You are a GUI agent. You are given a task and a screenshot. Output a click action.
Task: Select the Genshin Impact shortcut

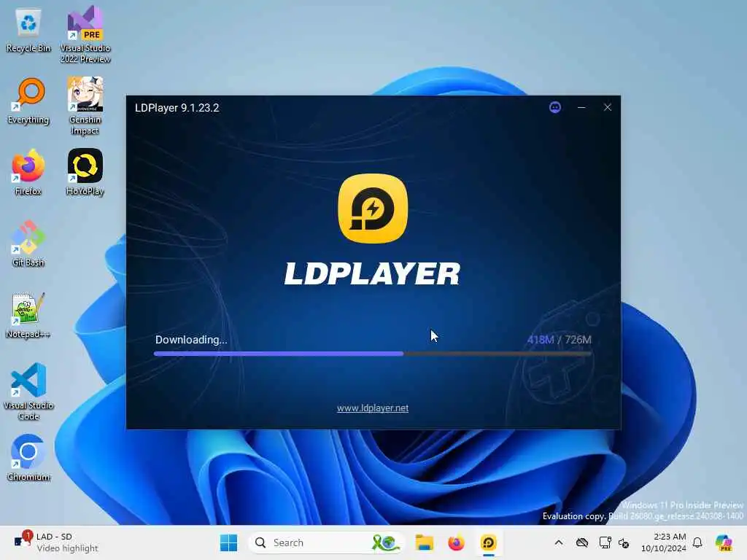(x=85, y=106)
